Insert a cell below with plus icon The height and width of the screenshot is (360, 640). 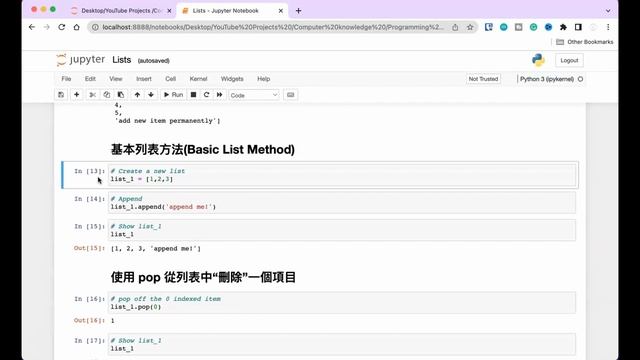click(76, 95)
